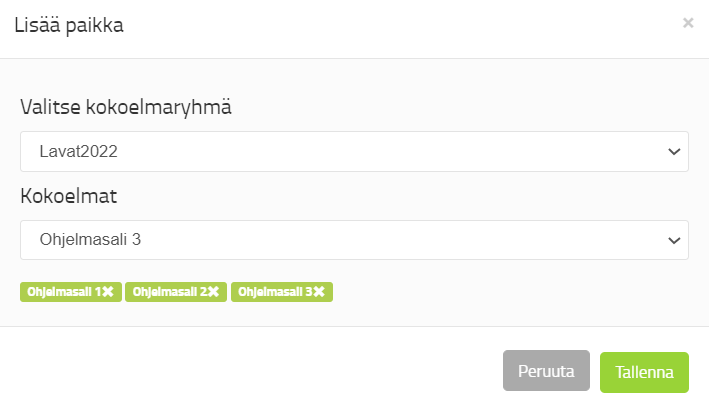The height and width of the screenshot is (415, 709).
Task: Click empty footer area left of Peruuta
Action: (x=250, y=372)
